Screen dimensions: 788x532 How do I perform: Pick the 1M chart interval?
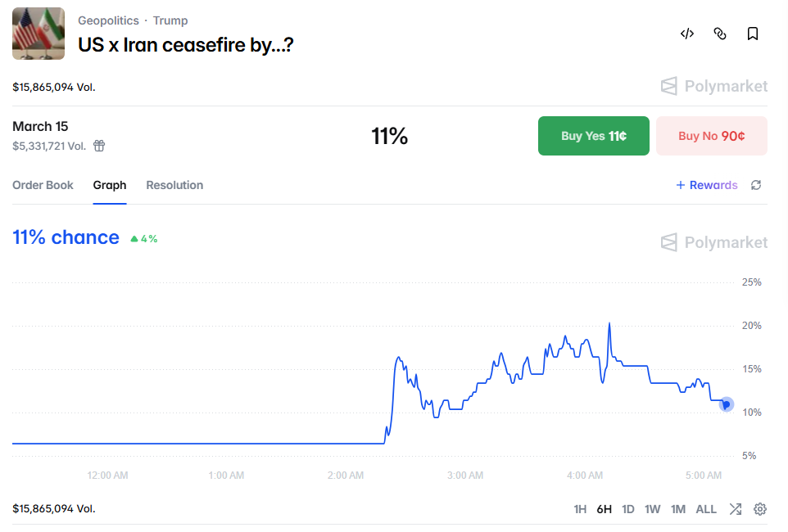678,509
